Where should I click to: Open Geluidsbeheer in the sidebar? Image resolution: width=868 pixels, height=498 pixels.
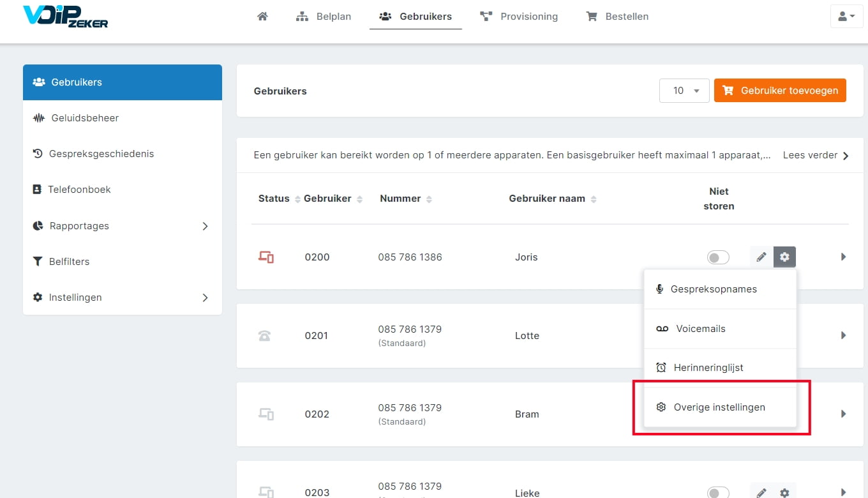click(x=123, y=118)
